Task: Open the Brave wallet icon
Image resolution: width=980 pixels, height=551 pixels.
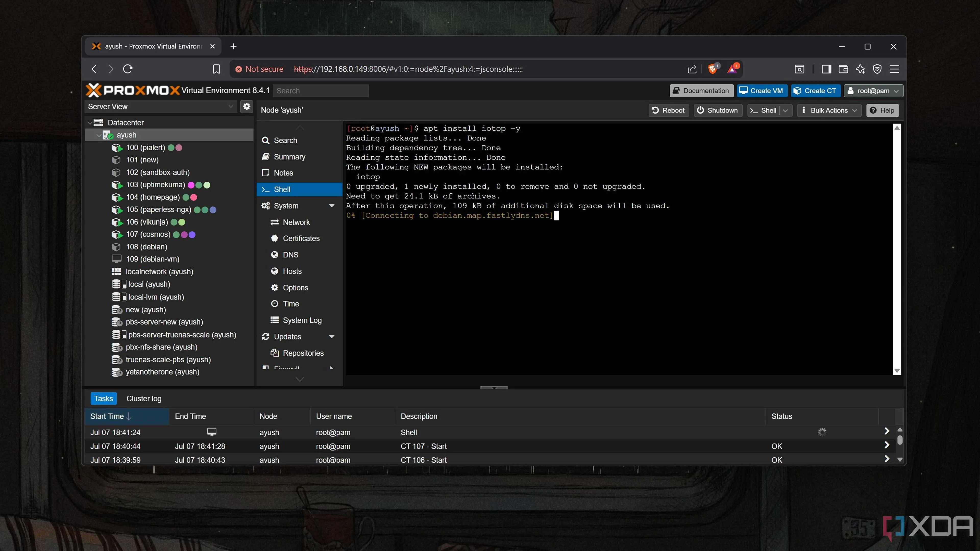Action: pyautogui.click(x=843, y=69)
